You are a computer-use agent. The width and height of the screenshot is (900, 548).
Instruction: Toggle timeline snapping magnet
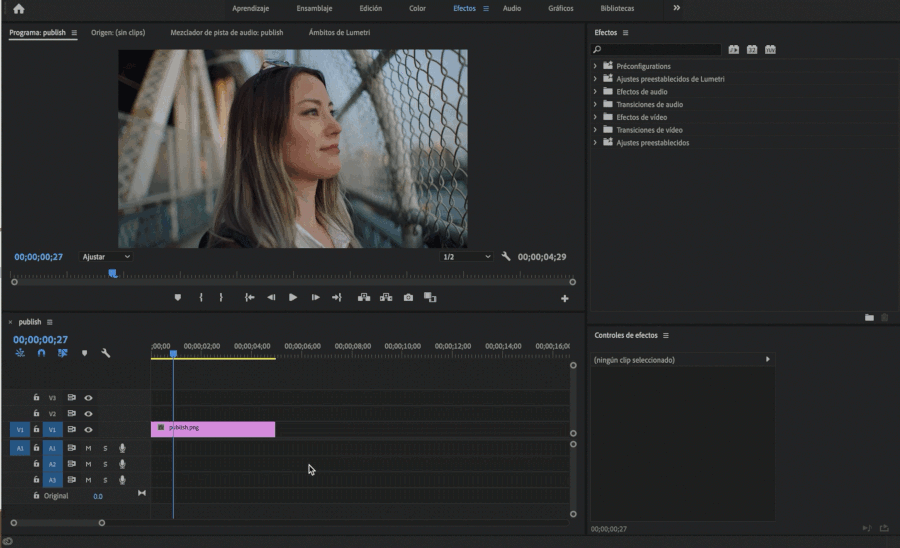(x=41, y=353)
